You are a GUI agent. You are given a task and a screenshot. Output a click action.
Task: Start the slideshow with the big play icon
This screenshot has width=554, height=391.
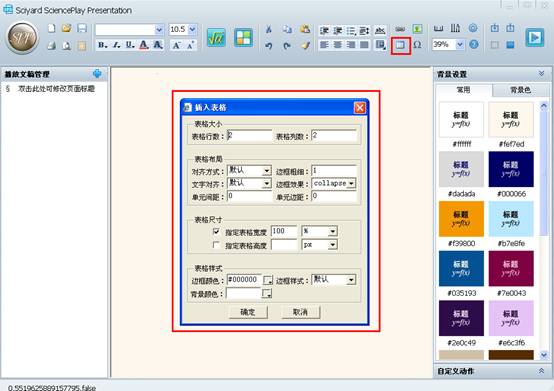click(535, 37)
